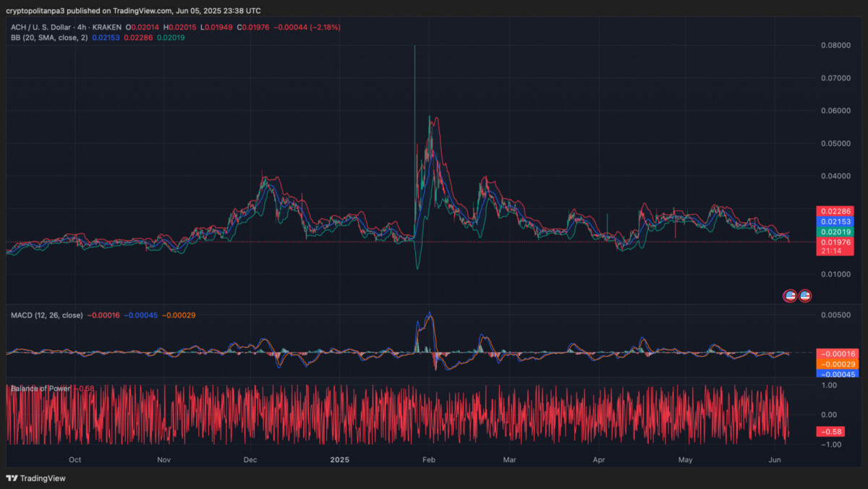The width and height of the screenshot is (868, 489).
Task: Click blue −0.00045 value in MACD legend
Action: coord(141,315)
